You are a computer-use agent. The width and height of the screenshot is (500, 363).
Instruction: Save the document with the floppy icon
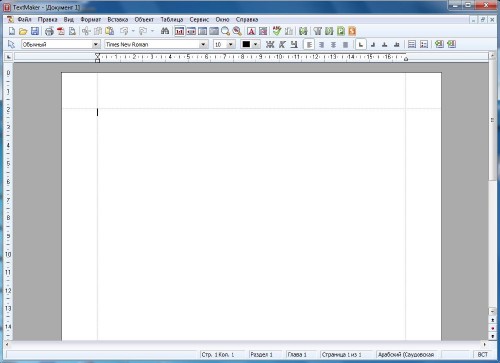point(35,31)
